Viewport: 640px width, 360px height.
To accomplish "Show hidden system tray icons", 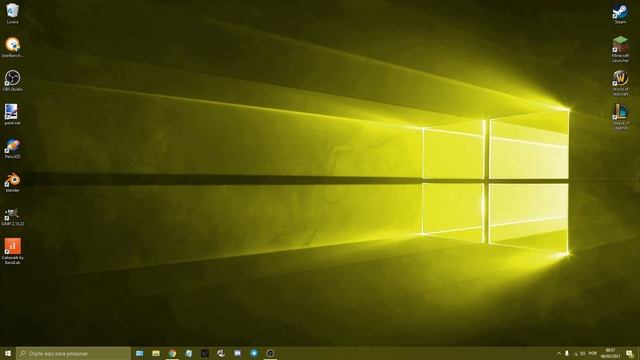I will (559, 353).
